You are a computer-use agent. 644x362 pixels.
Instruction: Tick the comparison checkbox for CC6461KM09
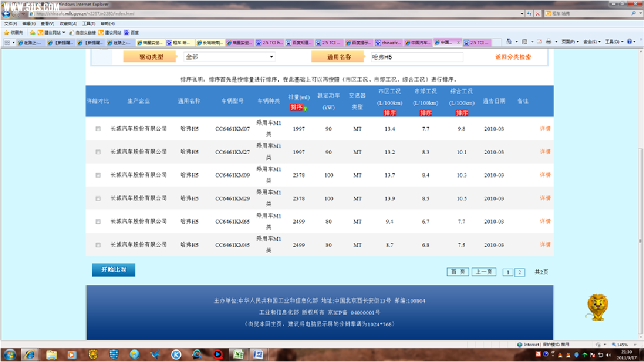[98, 175]
